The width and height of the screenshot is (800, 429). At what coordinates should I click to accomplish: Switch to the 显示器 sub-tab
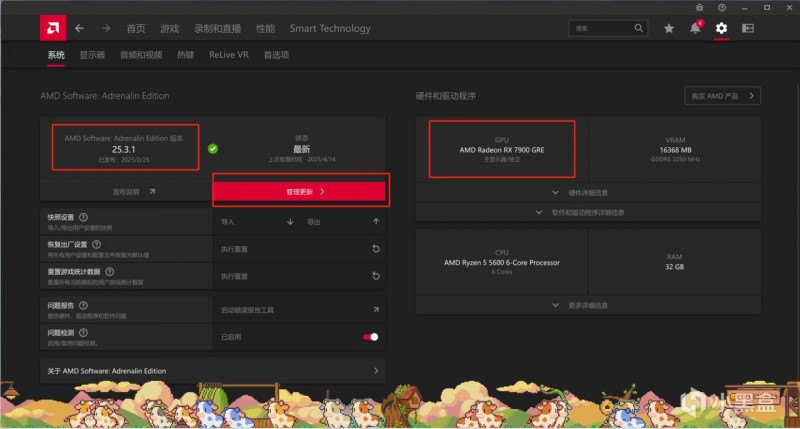point(92,55)
